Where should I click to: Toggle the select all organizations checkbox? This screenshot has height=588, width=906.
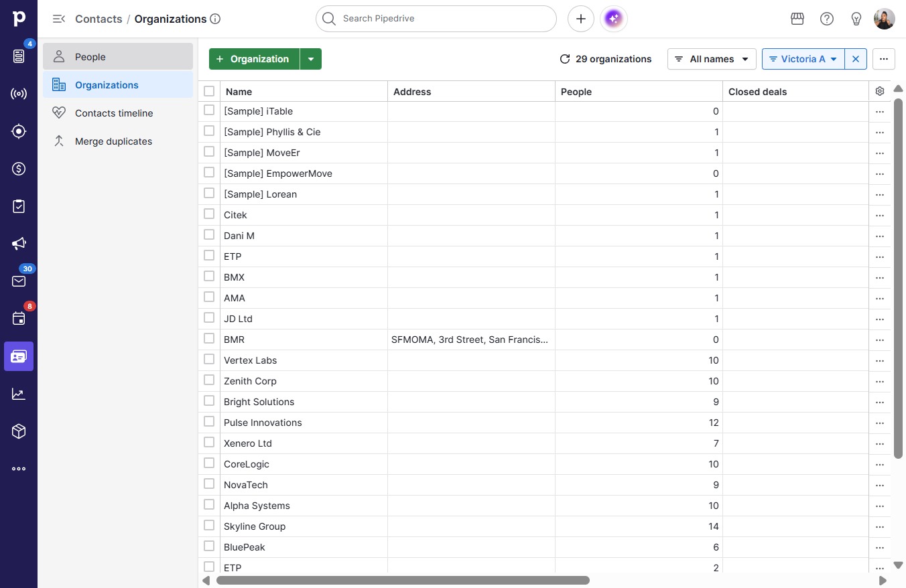point(209,91)
